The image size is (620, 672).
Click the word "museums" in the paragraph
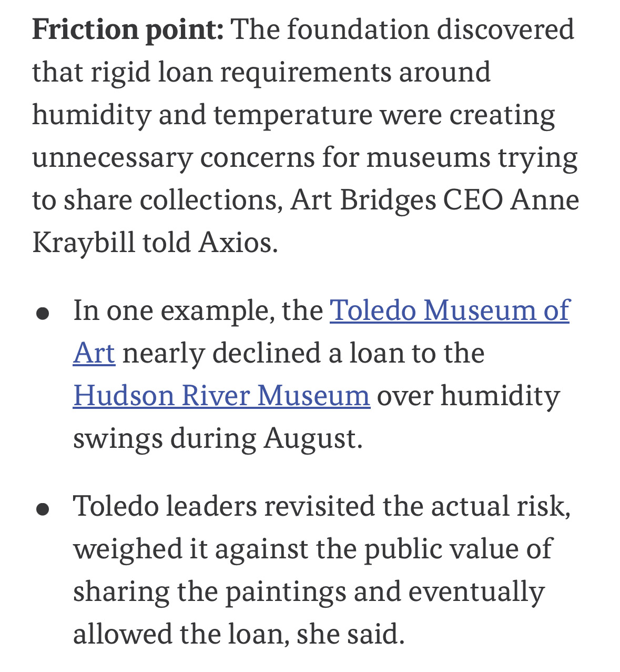428,158
